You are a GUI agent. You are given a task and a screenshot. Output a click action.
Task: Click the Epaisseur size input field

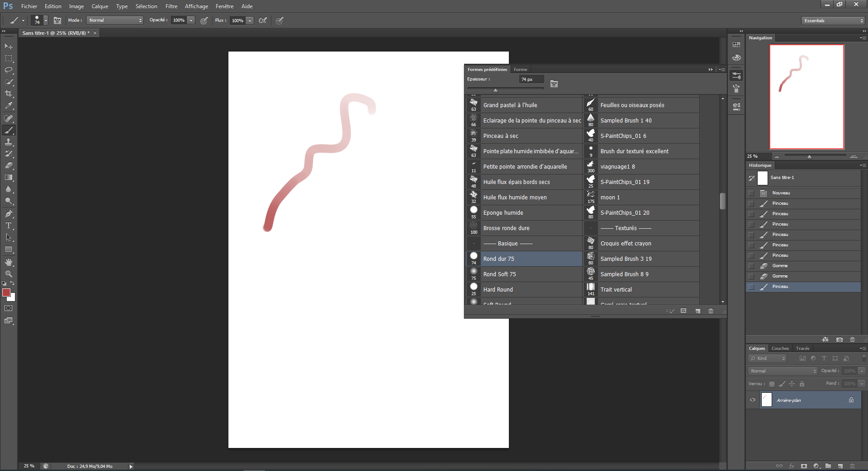click(531, 80)
